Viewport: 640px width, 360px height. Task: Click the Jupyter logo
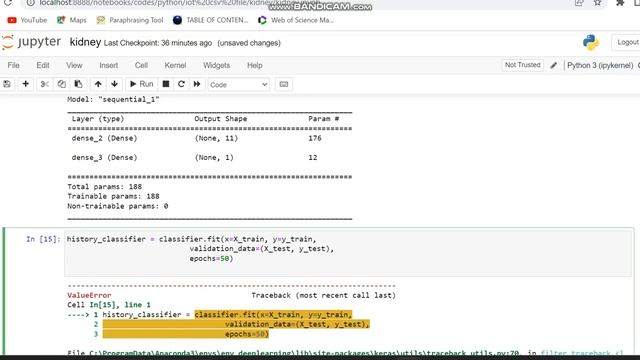pyautogui.click(x=31, y=42)
